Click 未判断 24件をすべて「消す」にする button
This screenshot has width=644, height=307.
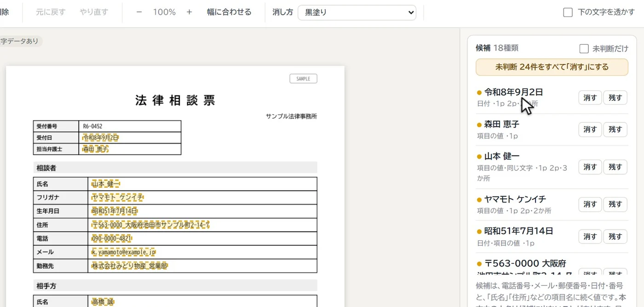tap(552, 67)
